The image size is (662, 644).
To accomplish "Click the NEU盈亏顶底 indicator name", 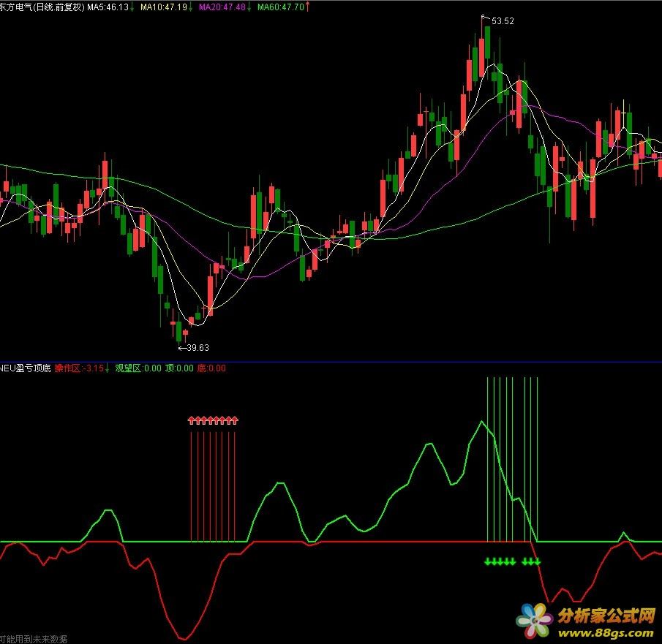I will coord(26,368).
